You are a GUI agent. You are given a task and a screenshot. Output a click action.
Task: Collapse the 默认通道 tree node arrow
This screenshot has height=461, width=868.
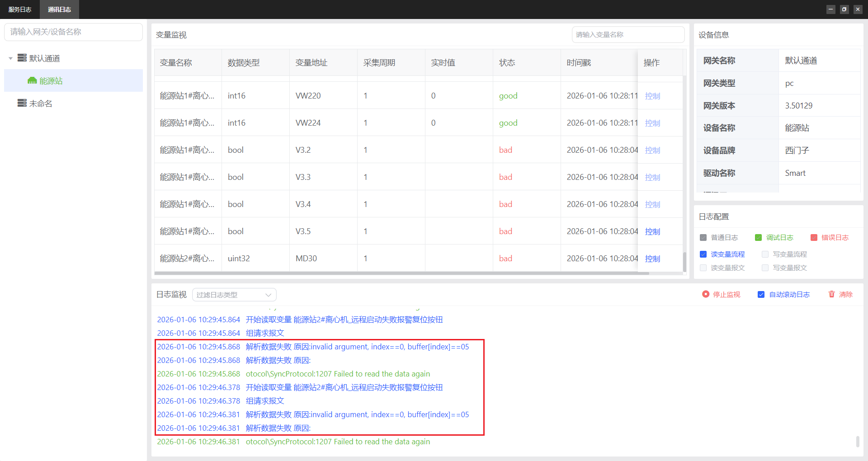pyautogui.click(x=11, y=58)
